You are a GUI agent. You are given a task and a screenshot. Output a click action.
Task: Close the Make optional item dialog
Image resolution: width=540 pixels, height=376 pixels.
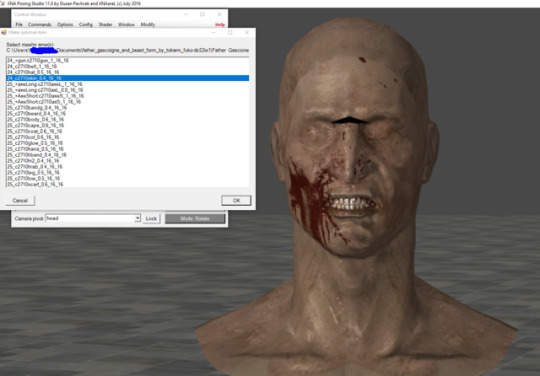(247, 32)
